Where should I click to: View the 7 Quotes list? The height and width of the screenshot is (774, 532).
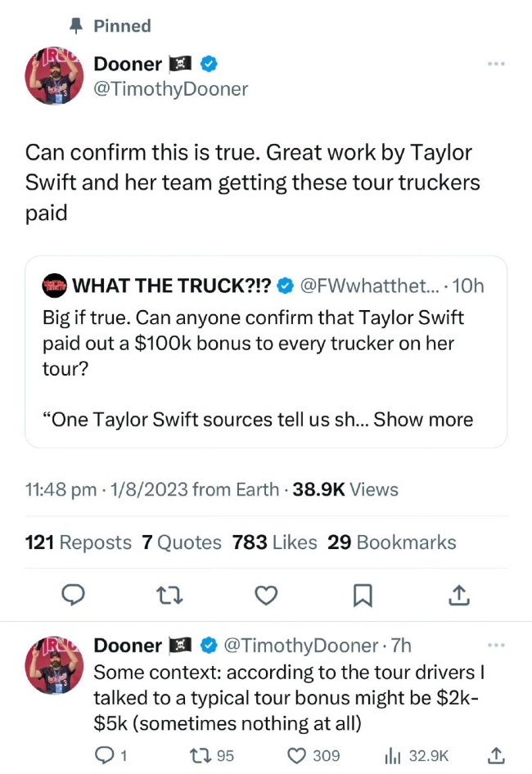tap(182, 542)
